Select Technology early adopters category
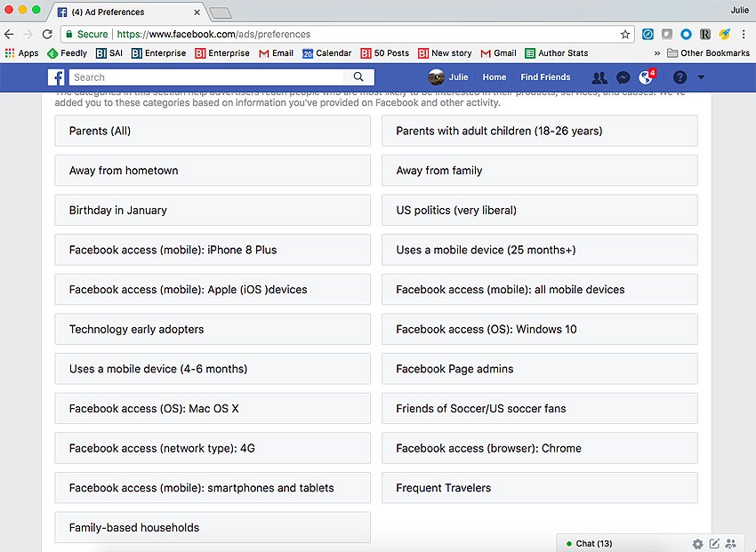Image resolution: width=756 pixels, height=552 pixels. (x=213, y=329)
